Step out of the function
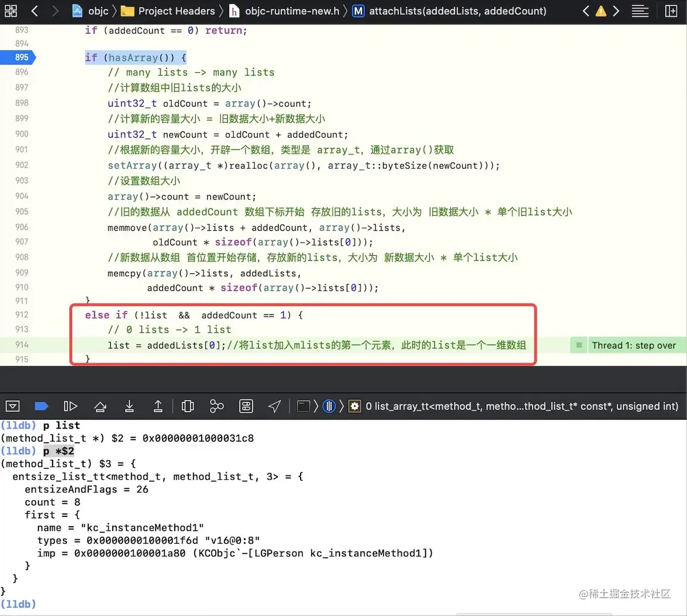This screenshot has height=616, width=687. [x=158, y=406]
